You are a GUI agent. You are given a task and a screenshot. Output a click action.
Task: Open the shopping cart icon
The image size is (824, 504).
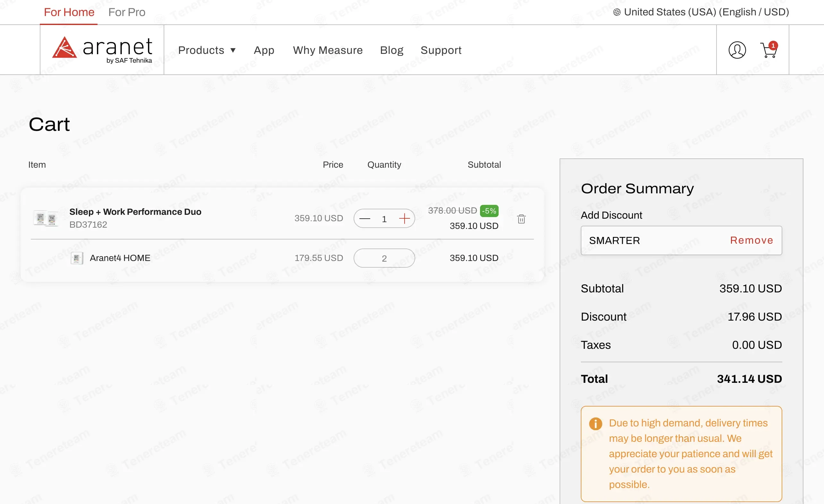click(x=769, y=50)
